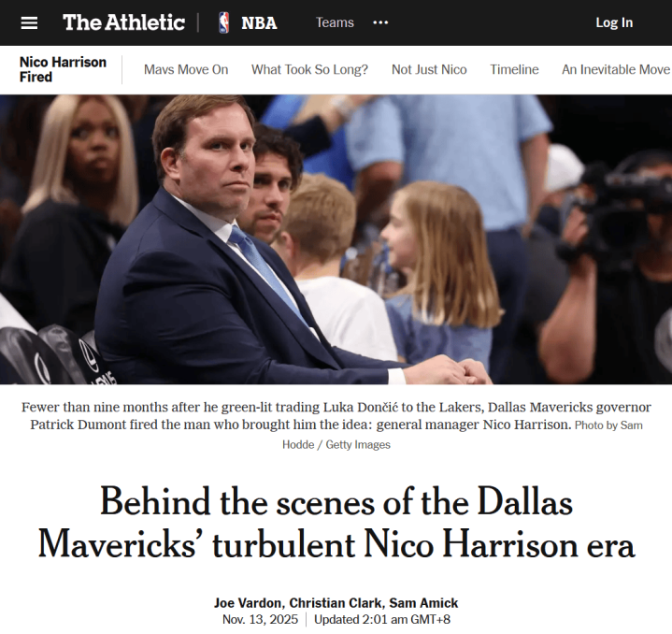Click the article headline text
Image resolution: width=672 pixels, height=634 pixels.
(x=336, y=523)
